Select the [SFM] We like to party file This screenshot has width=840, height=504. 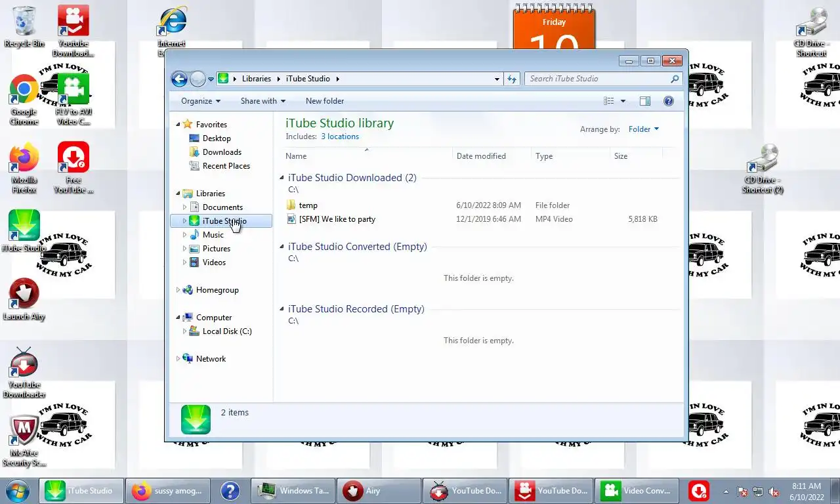pos(337,219)
